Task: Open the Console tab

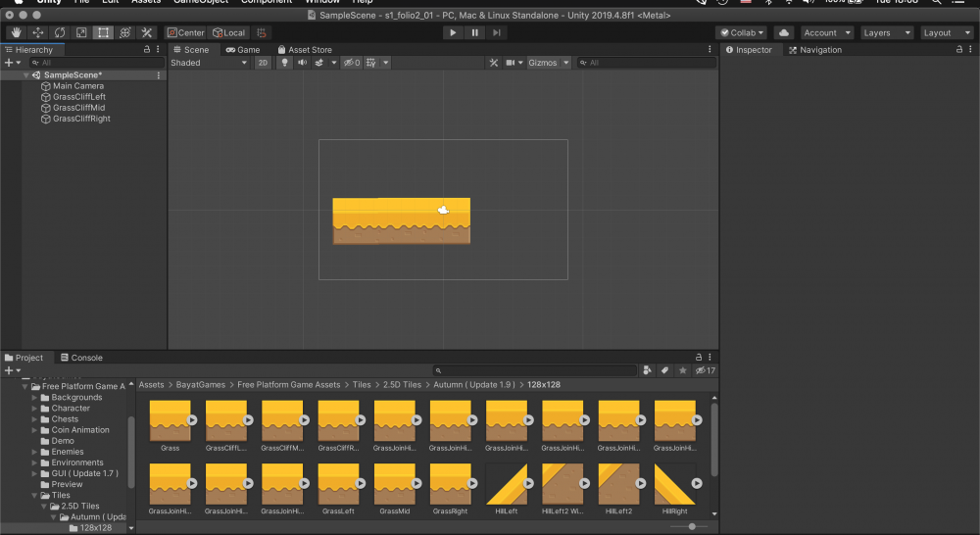Action: (x=80, y=358)
